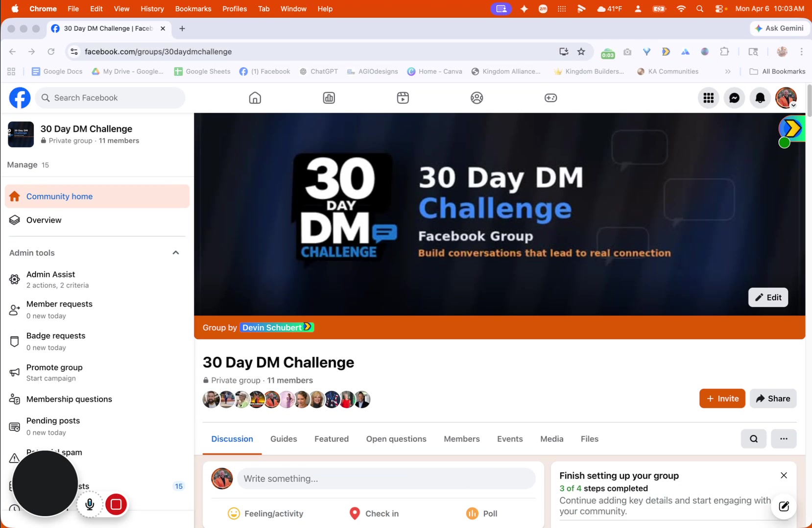This screenshot has height=528, width=812.
Task: Click the Write something post field
Action: point(386,479)
